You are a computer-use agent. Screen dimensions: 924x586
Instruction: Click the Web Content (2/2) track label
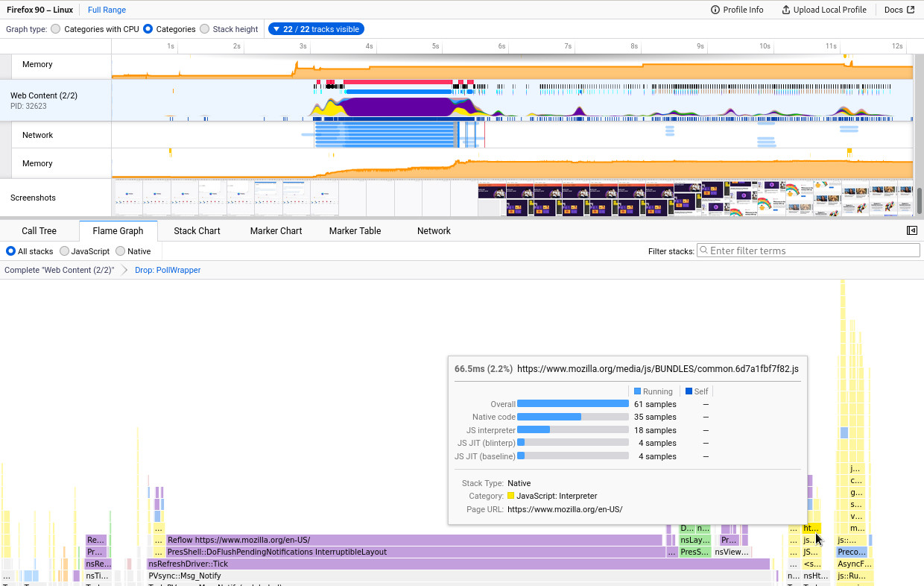click(44, 95)
